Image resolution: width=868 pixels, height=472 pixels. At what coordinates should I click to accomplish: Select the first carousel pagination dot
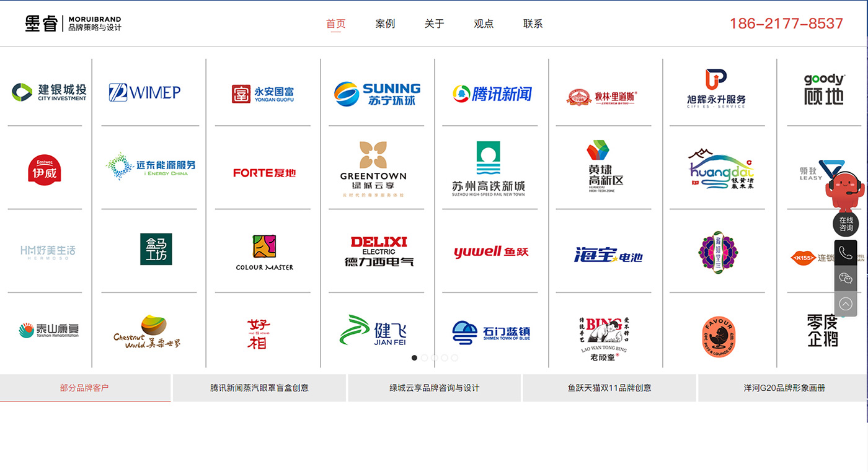point(414,358)
